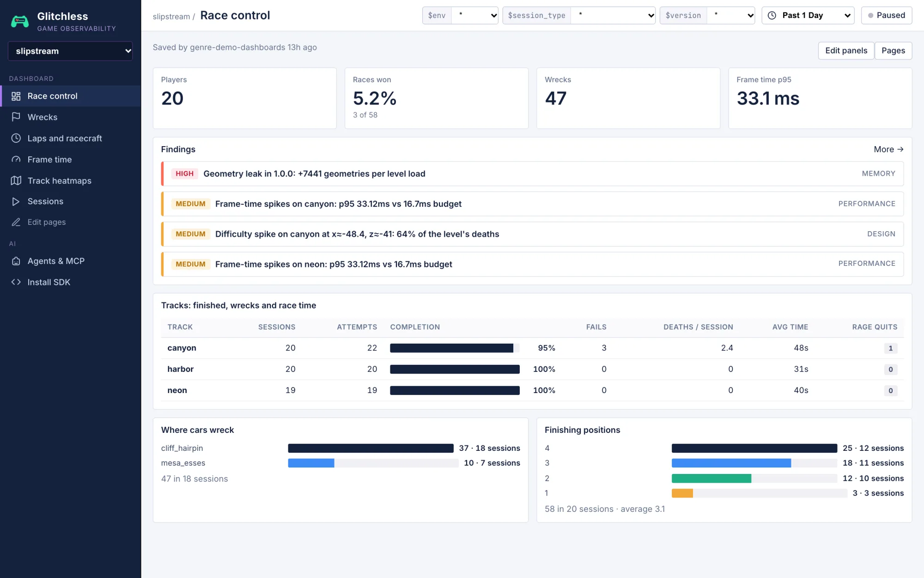924x578 pixels.
Task: Click canyon rage quits badge showing 1
Action: pyautogui.click(x=890, y=348)
